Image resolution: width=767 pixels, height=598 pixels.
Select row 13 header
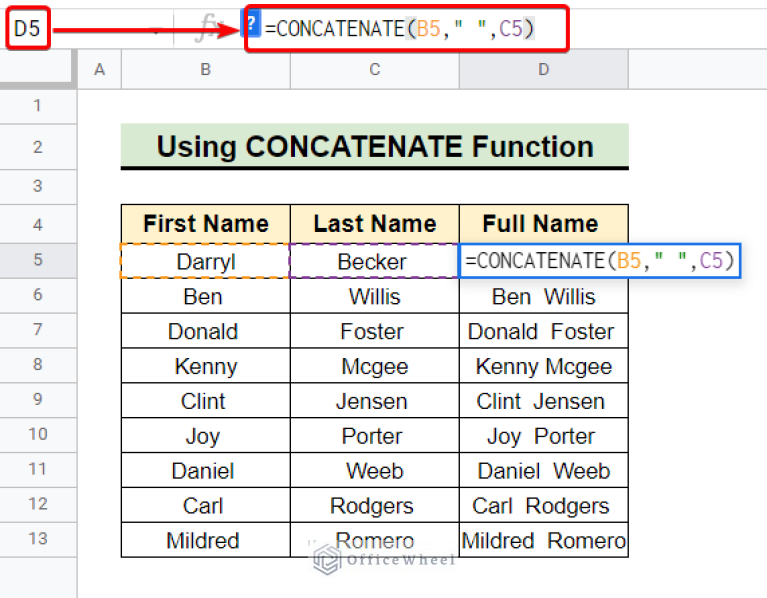38,539
